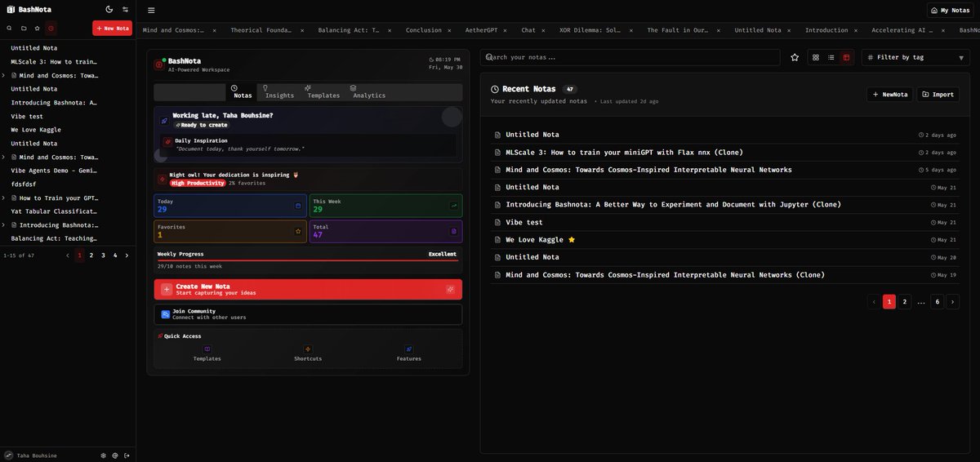Switch to the Theorical Founda… tab
Viewport: 980px width, 462px height.
coord(261,30)
